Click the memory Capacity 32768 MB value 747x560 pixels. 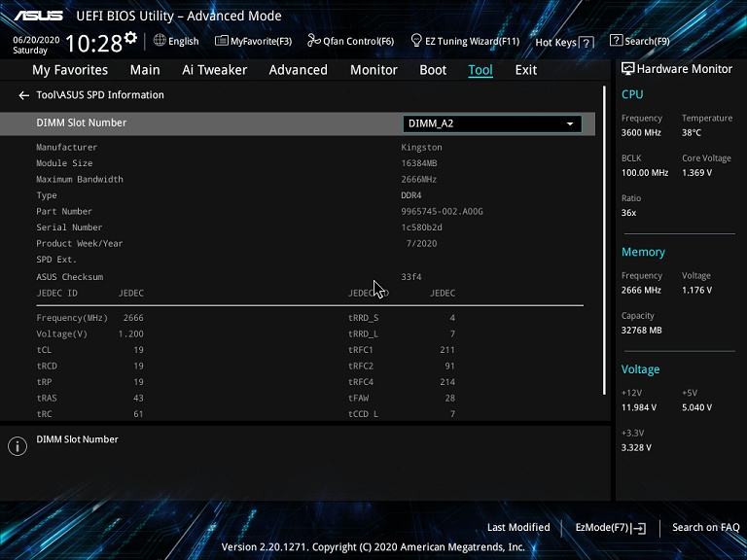(641, 331)
